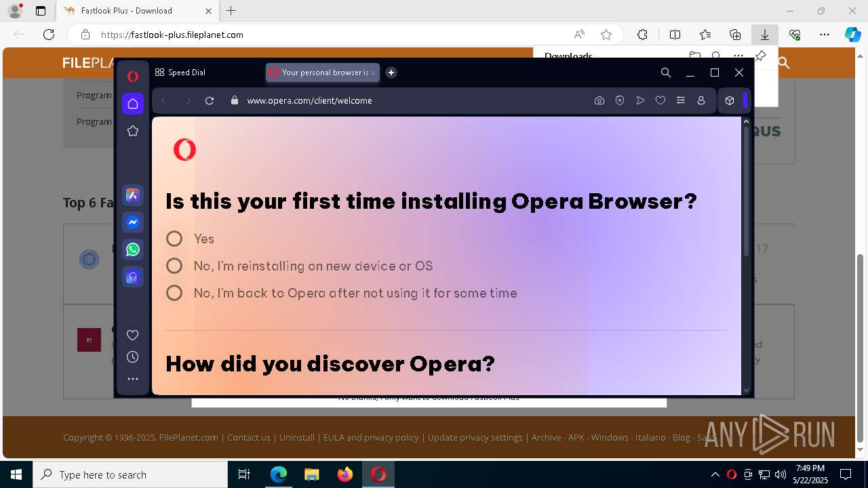Click the Windows taskbar search box
The width and height of the screenshot is (868, 488).
pos(130,474)
